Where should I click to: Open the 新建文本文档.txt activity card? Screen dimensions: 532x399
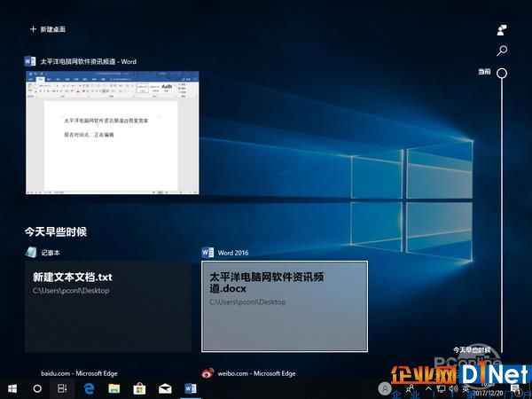pos(108,307)
